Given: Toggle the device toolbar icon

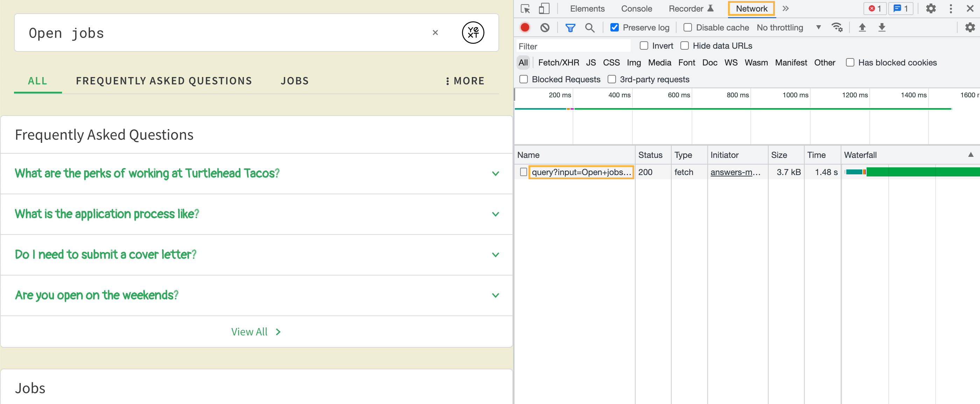Looking at the screenshot, I should 544,9.
